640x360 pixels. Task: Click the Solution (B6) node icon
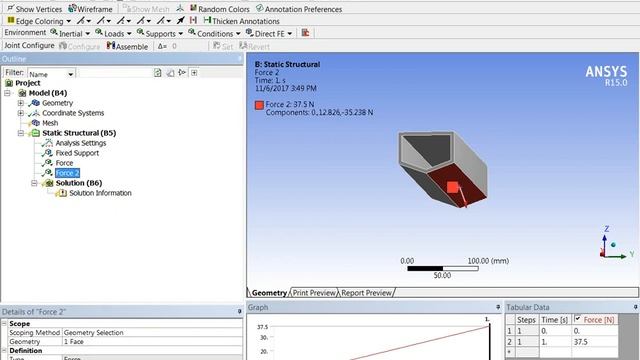(49, 183)
